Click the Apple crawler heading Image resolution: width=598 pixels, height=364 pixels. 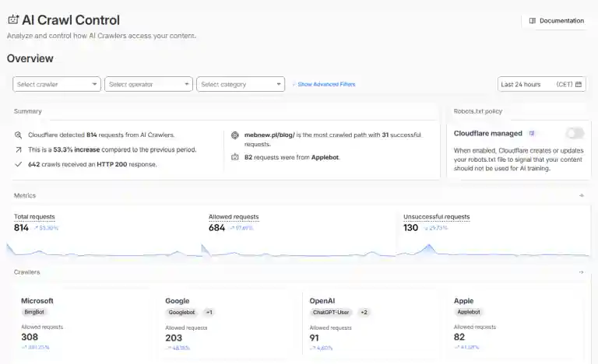pos(463,301)
